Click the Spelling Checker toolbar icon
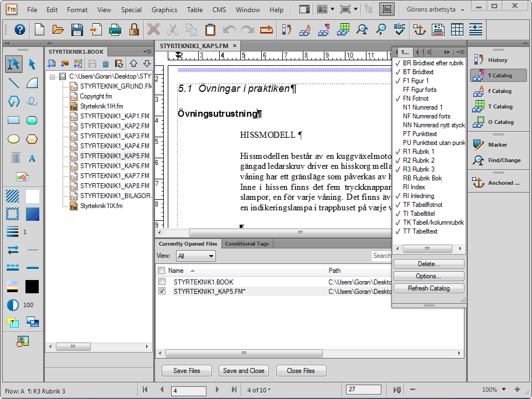The width and height of the screenshot is (532, 399). [399, 29]
